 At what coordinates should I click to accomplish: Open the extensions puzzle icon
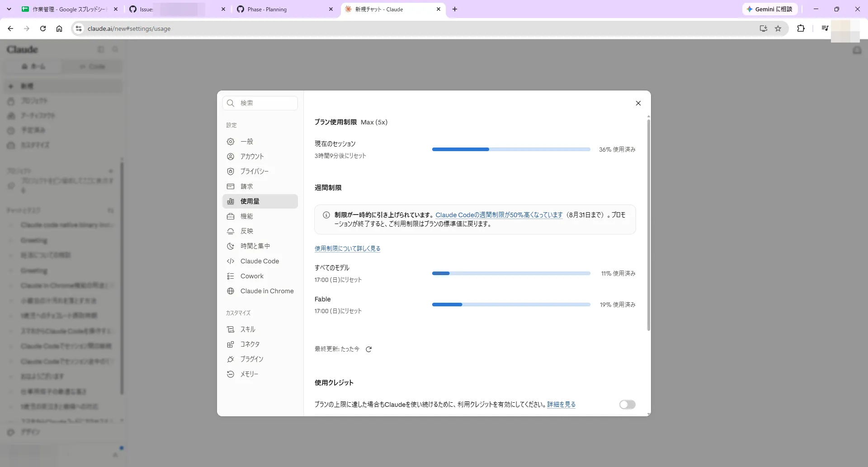point(801,29)
